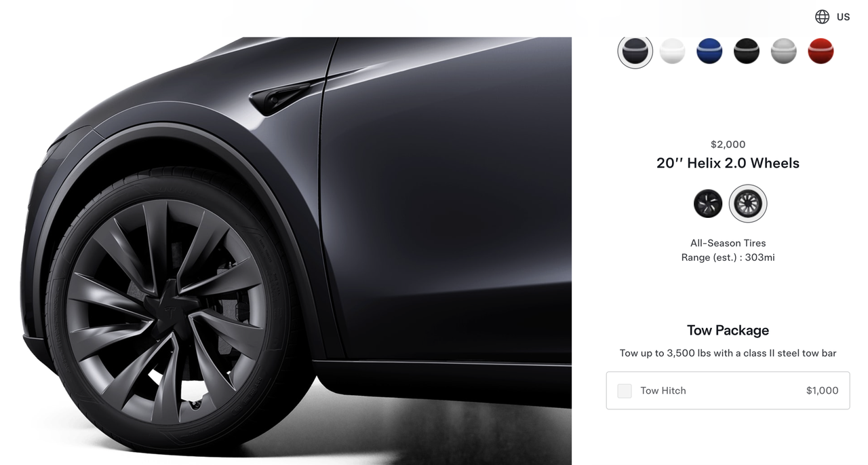Pick the Ultra Red paint swatch
Image resolution: width=868 pixels, height=465 pixels.
(821, 51)
